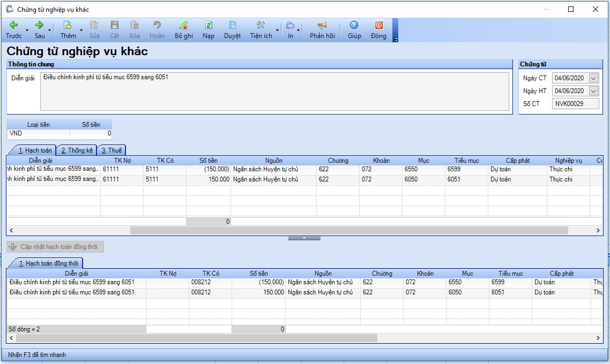The width and height of the screenshot is (610, 364).
Task: Select Thực chi in the 6599 row
Action: coord(568,169)
